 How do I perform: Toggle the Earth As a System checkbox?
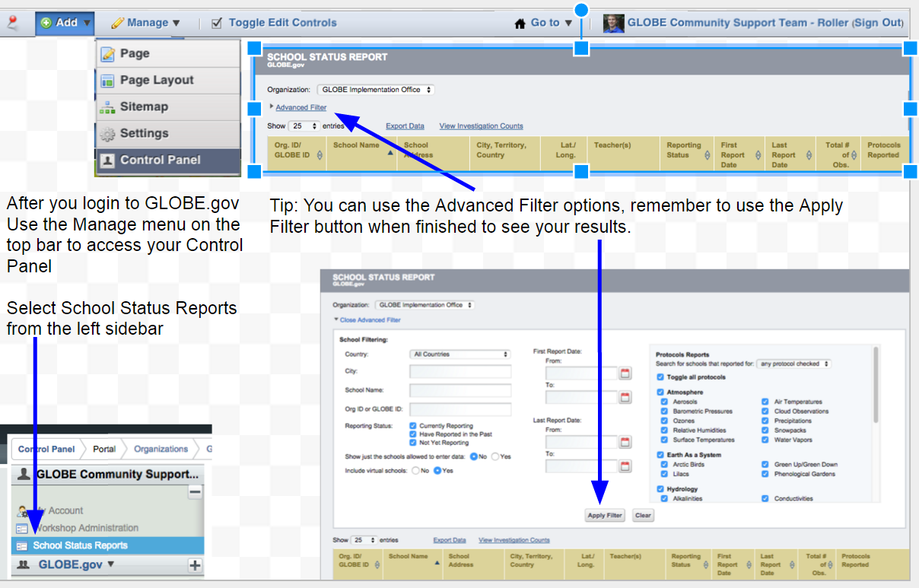pos(660,455)
